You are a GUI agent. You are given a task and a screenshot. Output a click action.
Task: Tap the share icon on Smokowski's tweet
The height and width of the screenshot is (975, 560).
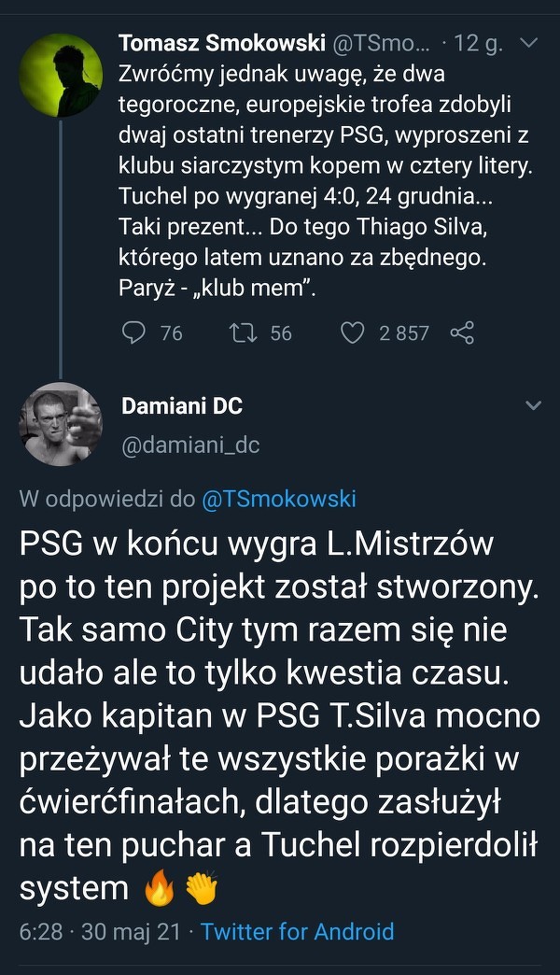coord(462,332)
